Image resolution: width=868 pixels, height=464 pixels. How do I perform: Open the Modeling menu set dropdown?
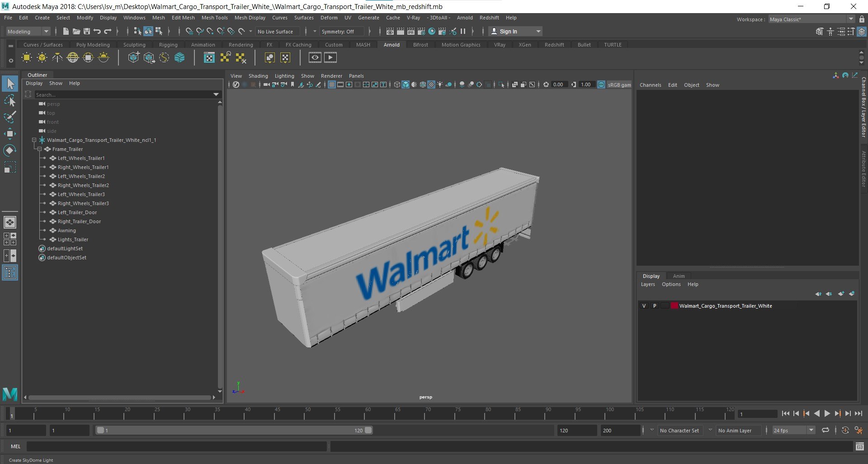[28, 31]
